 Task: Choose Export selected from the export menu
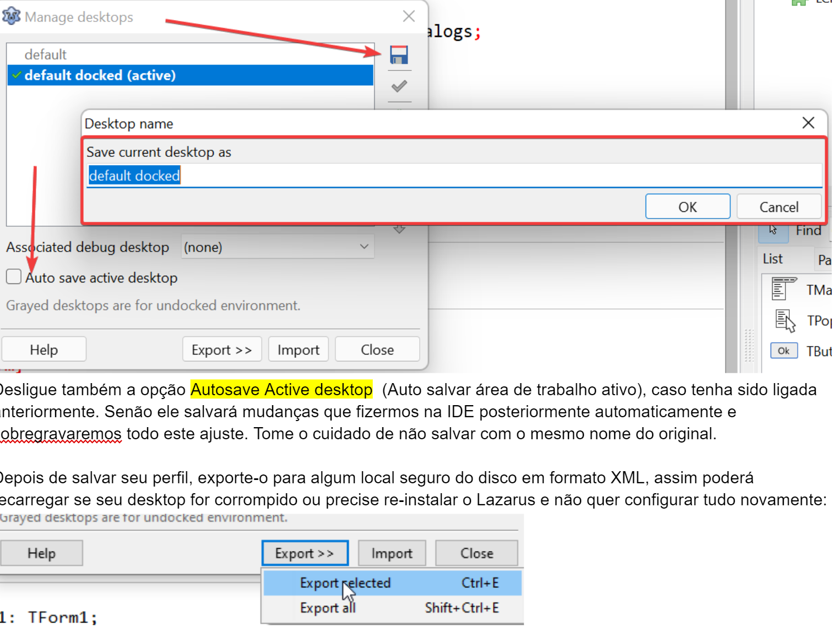click(345, 582)
